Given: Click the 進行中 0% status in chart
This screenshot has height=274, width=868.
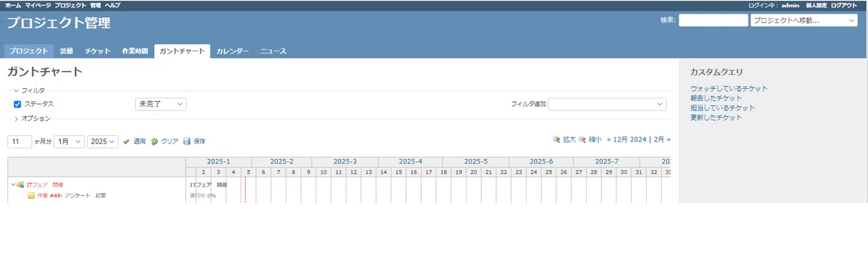Looking at the screenshot, I should (203, 195).
